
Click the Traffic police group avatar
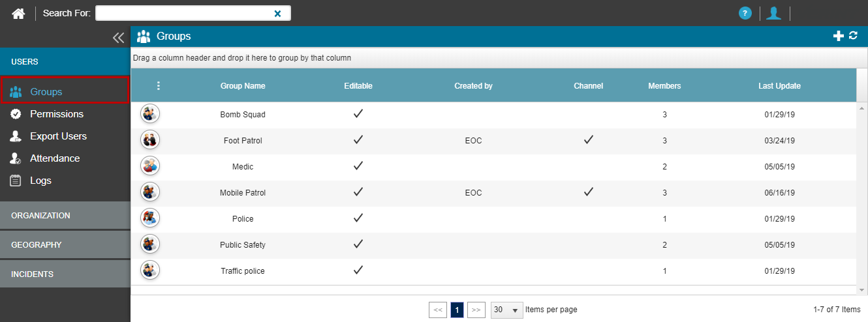tap(150, 270)
